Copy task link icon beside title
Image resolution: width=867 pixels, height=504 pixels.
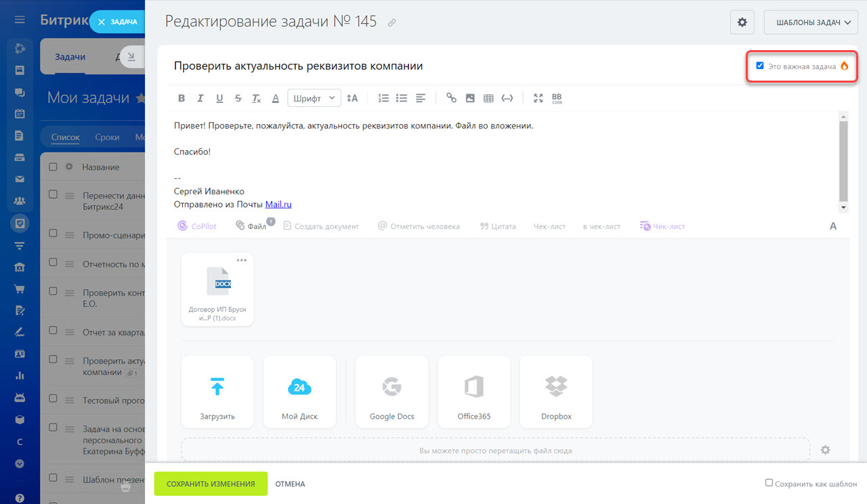pos(392,22)
